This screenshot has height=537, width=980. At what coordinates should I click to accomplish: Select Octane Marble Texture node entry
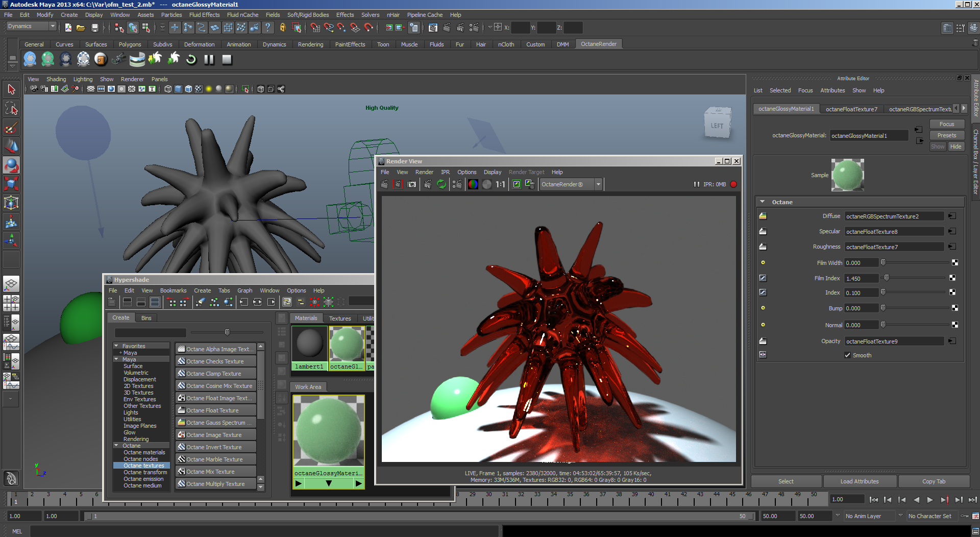[214, 459]
